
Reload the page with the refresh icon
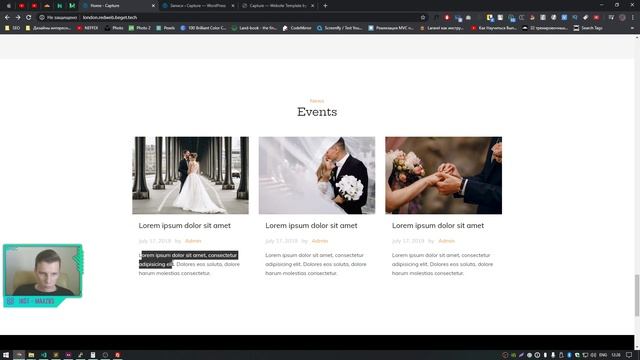(29, 18)
